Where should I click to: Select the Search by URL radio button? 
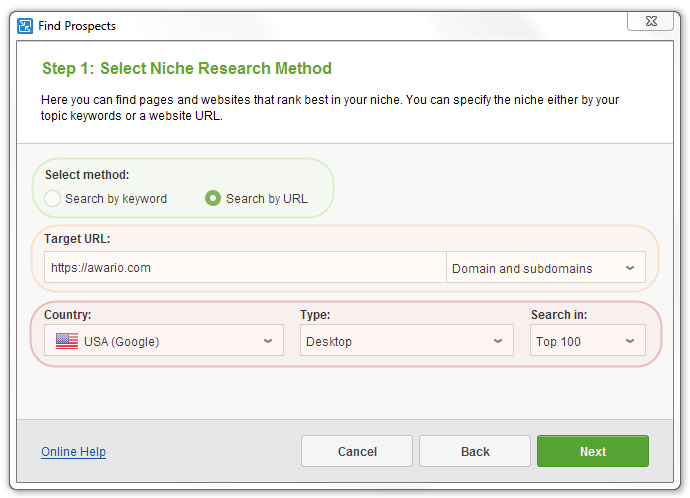213,198
